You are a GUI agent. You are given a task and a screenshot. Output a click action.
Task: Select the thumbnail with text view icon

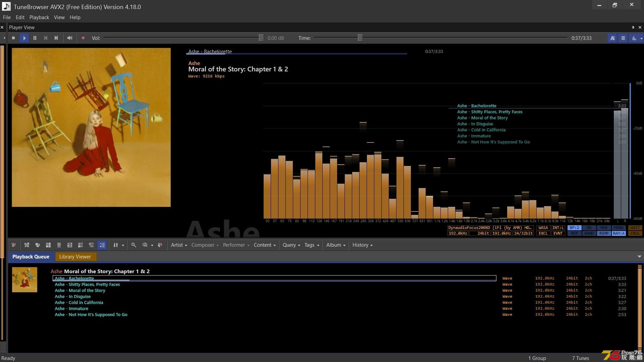(91, 245)
